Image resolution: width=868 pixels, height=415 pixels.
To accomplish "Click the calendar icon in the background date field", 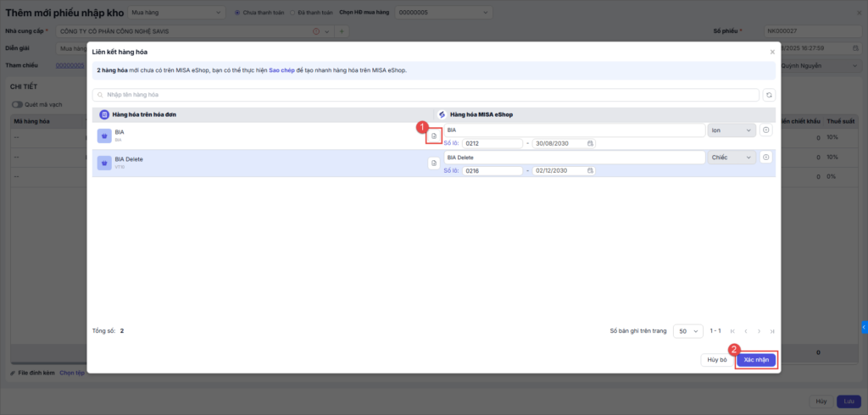I will (855, 48).
